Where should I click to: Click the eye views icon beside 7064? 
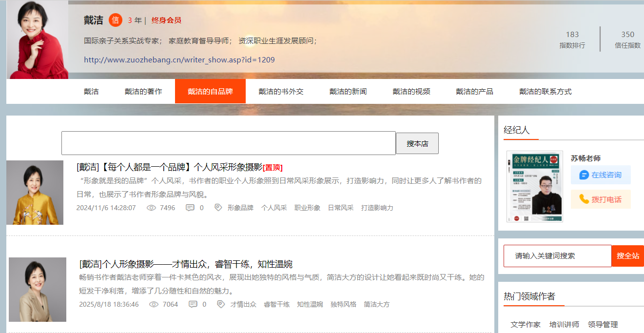click(154, 304)
